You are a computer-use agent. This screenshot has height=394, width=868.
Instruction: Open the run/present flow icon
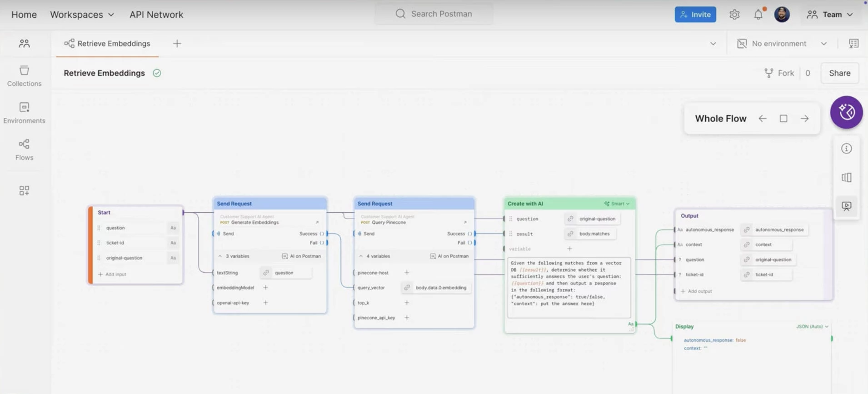tap(846, 206)
